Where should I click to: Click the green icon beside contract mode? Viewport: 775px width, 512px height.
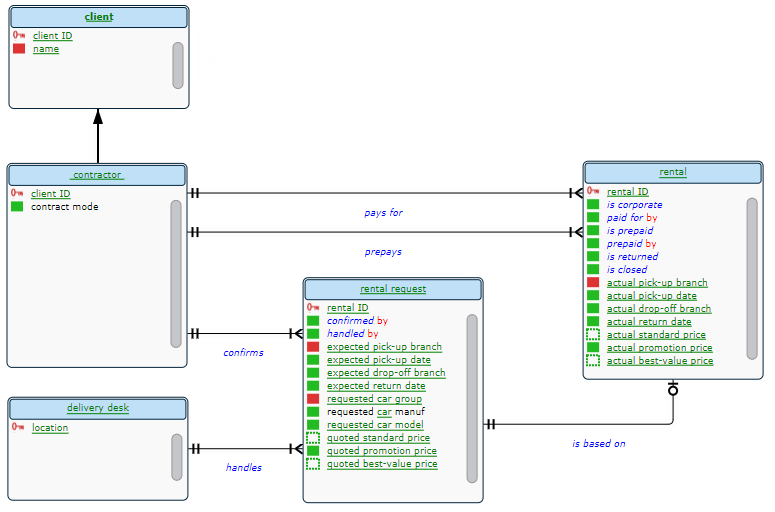[17, 207]
